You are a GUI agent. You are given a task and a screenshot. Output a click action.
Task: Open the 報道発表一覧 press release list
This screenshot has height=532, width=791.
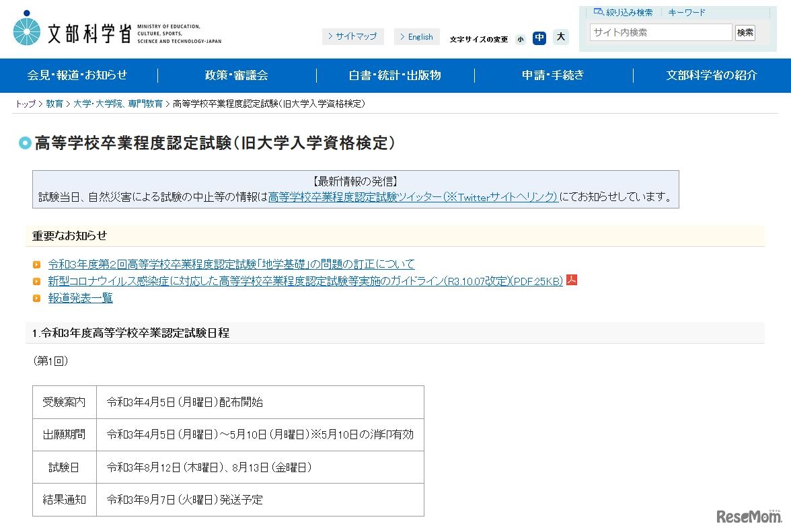point(80,298)
